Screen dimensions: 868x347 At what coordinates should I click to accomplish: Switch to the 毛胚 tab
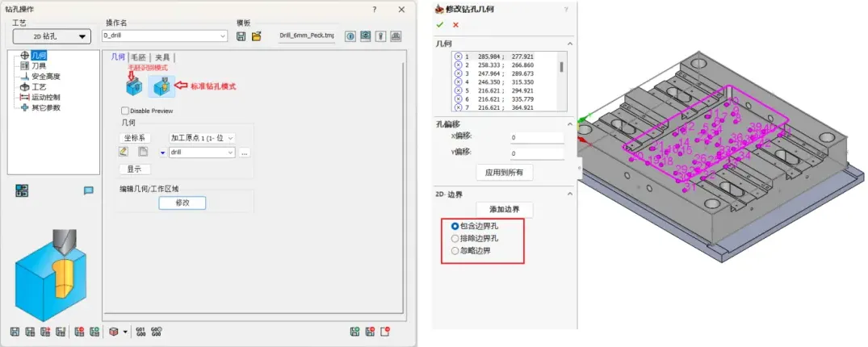tap(140, 56)
